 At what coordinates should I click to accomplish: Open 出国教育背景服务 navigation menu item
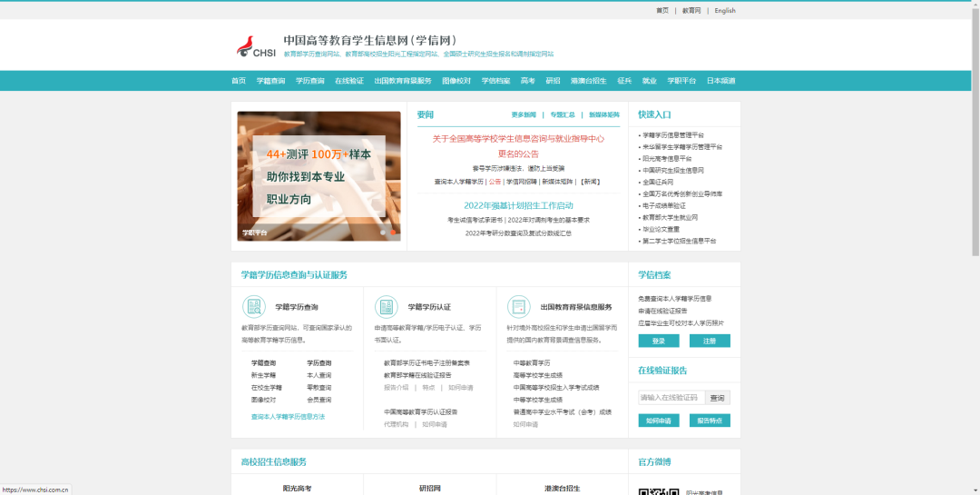click(403, 81)
